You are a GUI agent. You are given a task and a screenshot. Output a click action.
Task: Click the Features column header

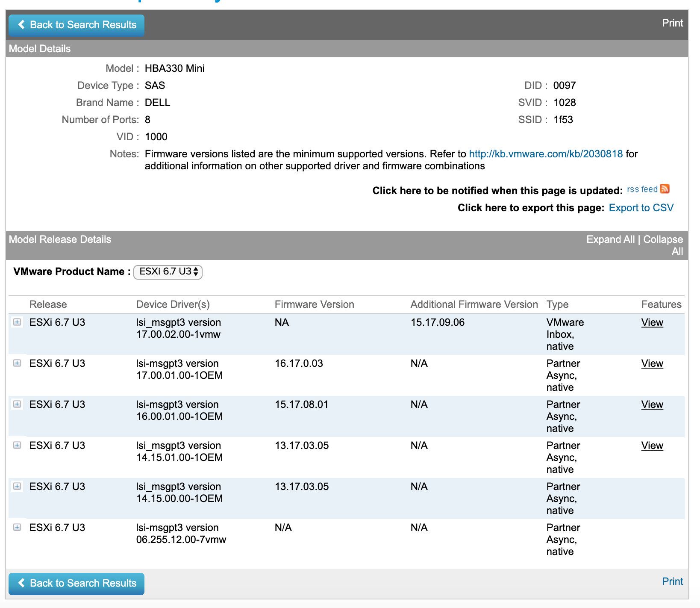(x=661, y=304)
